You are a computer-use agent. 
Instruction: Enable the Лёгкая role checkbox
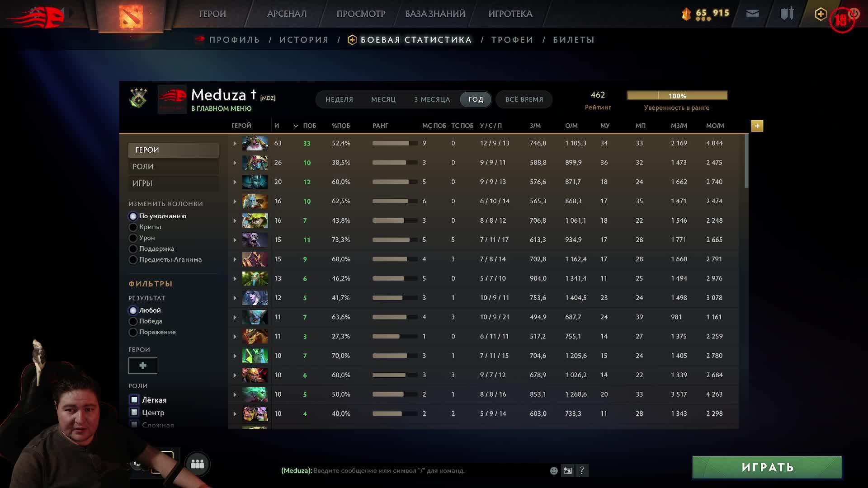tap(134, 400)
